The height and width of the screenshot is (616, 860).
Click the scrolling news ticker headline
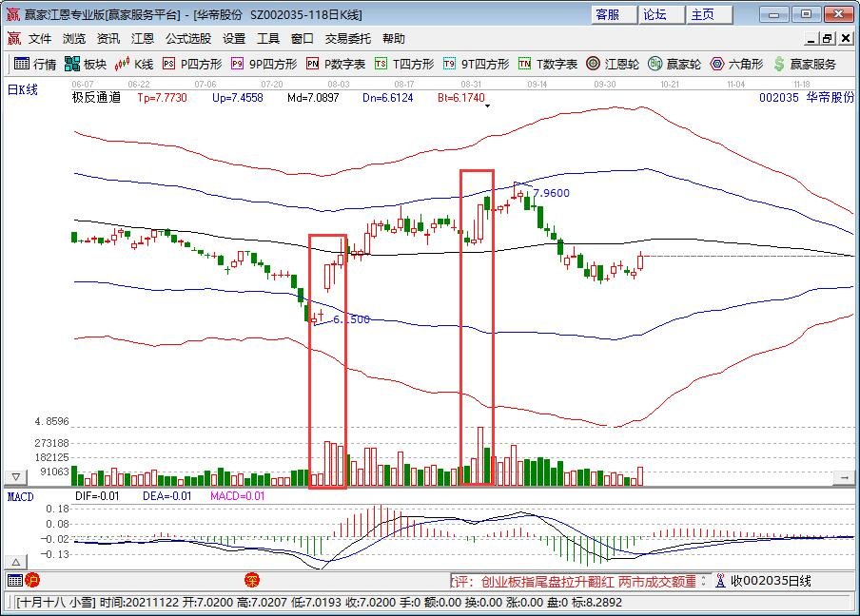[x=574, y=581]
